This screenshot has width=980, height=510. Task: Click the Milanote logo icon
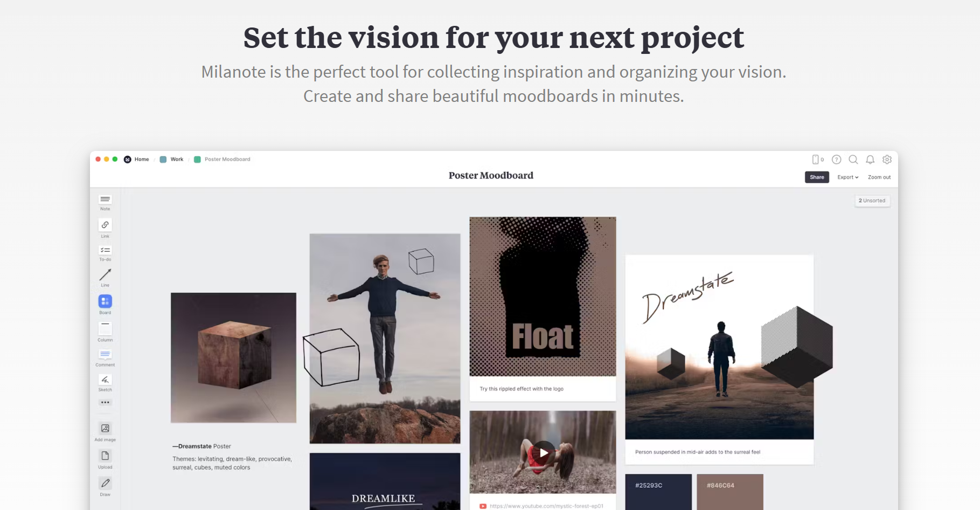[x=128, y=160]
